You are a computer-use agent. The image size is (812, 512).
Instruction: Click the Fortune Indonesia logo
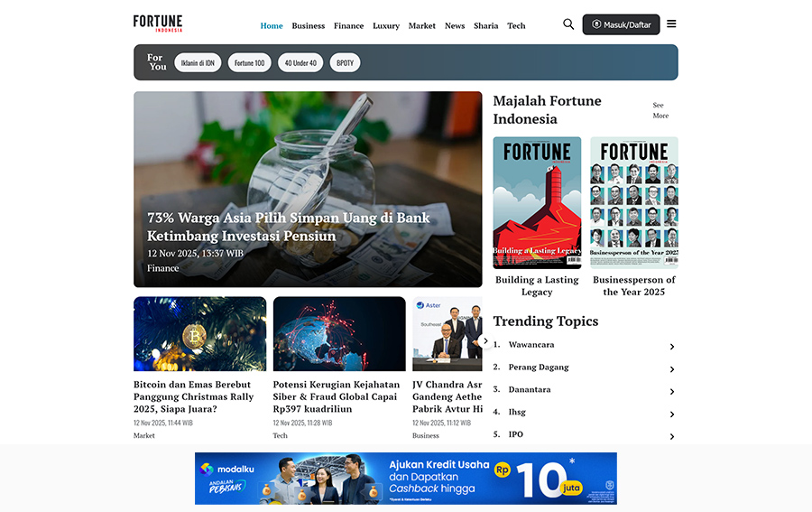(x=158, y=23)
